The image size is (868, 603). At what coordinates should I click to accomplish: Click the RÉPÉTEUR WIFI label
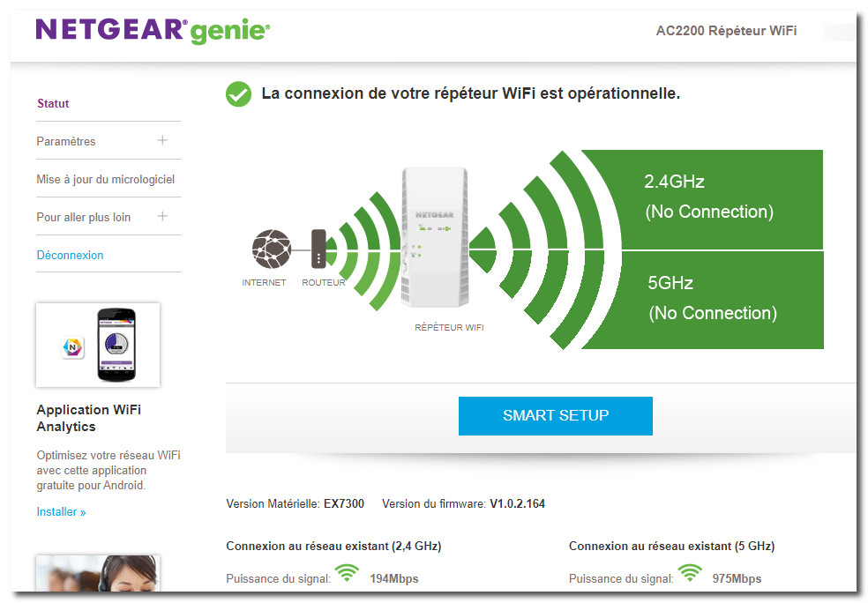(x=449, y=327)
